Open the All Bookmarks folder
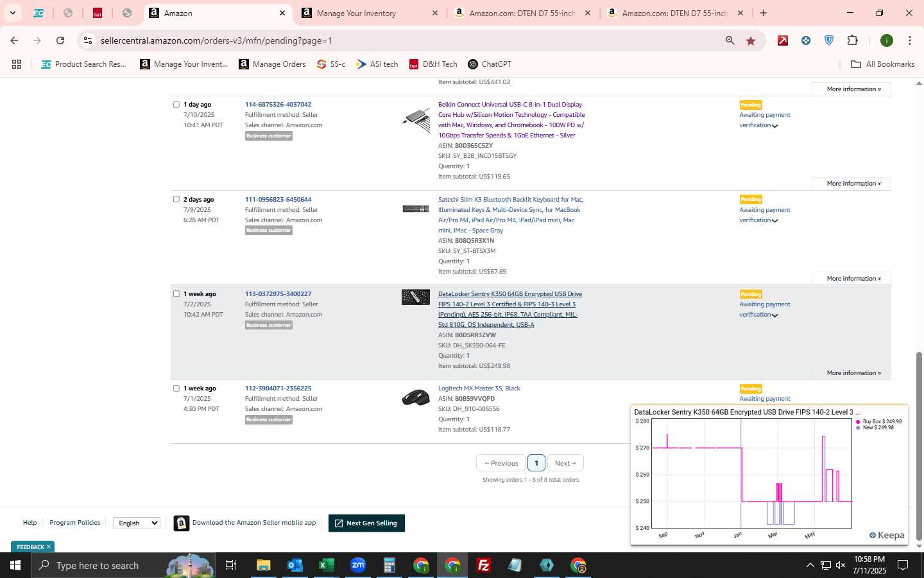The width and height of the screenshot is (924, 578). click(882, 64)
